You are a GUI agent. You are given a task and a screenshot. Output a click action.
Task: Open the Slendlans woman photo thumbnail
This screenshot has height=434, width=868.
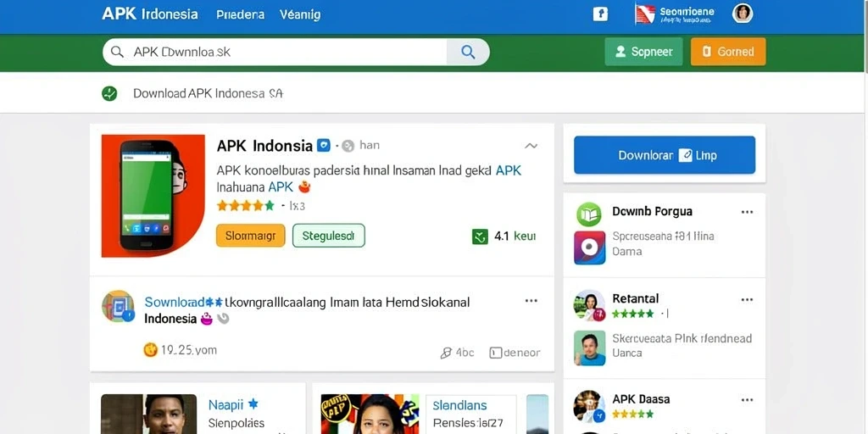point(370,414)
